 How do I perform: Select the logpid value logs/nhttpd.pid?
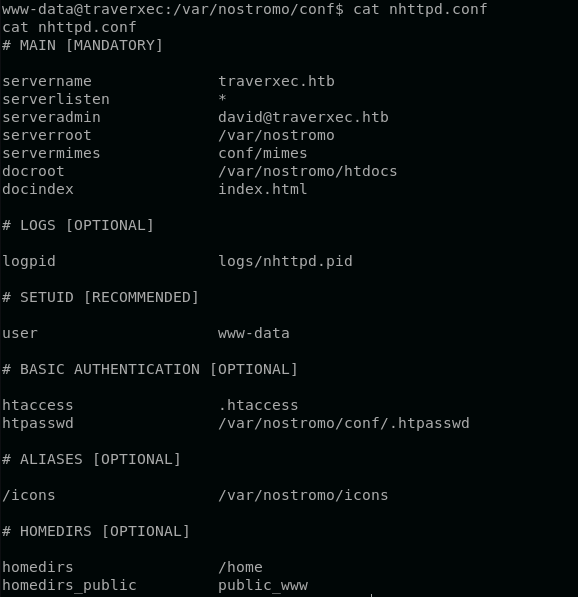285,261
